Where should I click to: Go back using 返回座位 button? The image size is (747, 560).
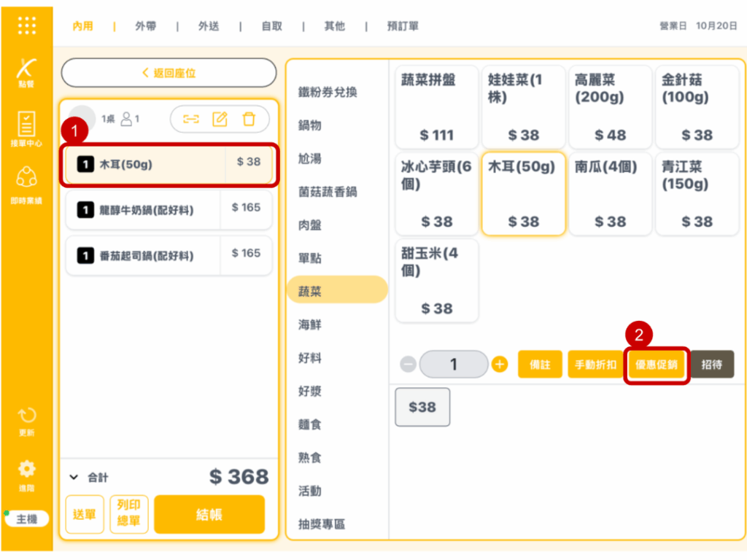coord(169,73)
